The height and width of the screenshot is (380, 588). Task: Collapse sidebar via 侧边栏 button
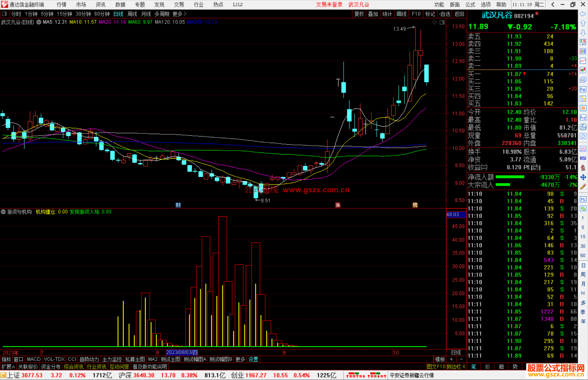coord(456,367)
